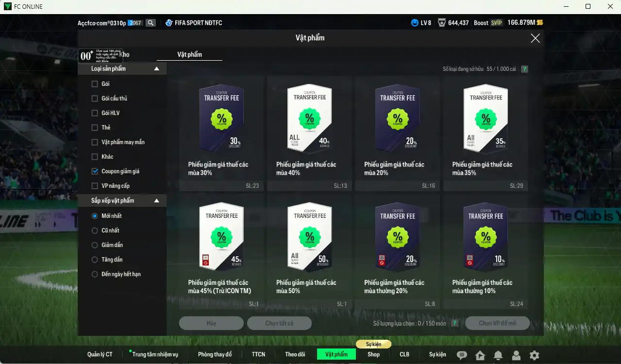Open Theo dõi in bottom menu
The height and width of the screenshot is (364, 621).
(295, 354)
